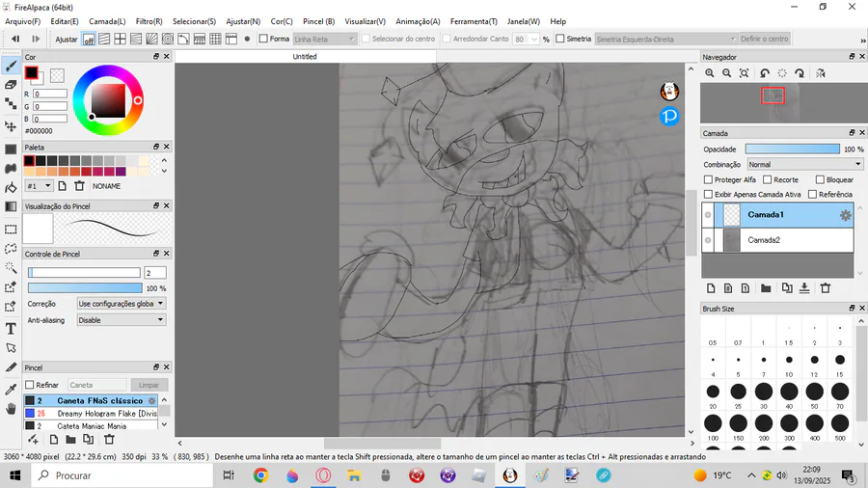Toggle the Simetria checkbox
This screenshot has height=488, width=868.
point(560,39)
